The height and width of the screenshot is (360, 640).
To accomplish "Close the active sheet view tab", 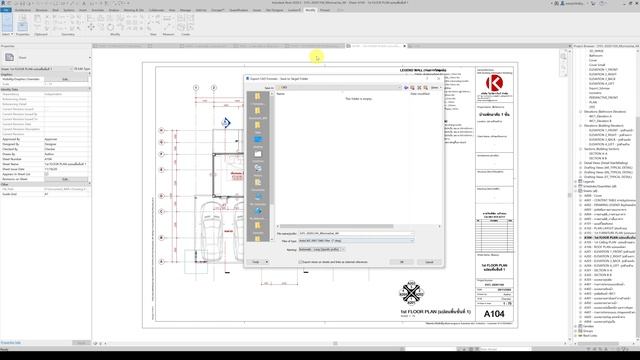I will [x=404, y=46].
